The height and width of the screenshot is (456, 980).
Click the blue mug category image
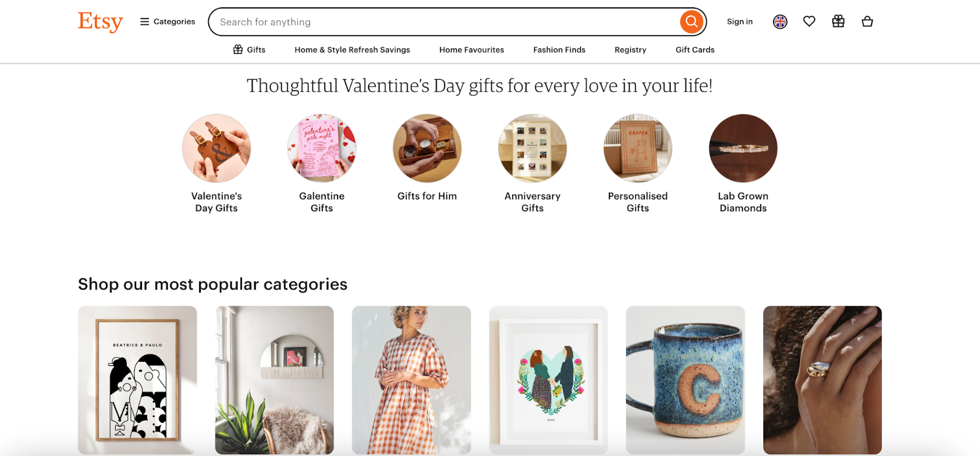coord(685,379)
